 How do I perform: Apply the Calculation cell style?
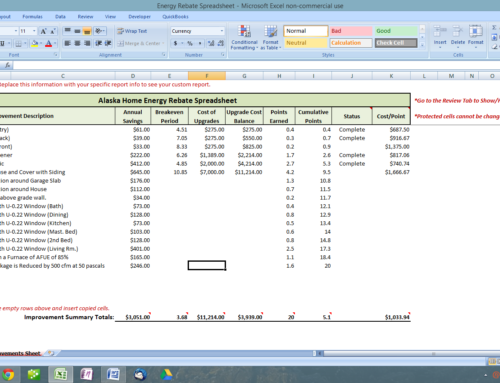click(351, 43)
